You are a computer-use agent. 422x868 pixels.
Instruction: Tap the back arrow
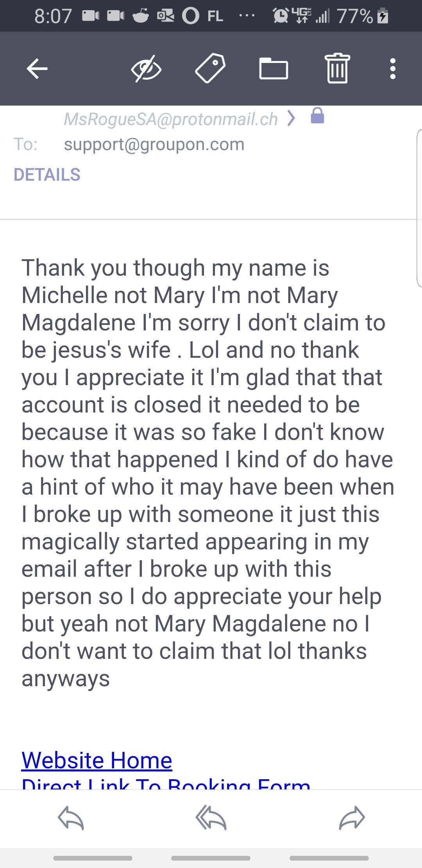pyautogui.click(x=37, y=69)
